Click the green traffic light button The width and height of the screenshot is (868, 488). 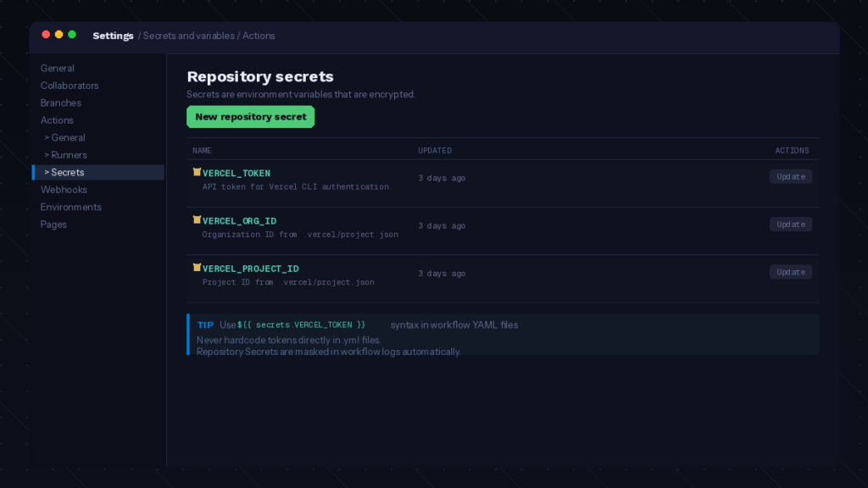tap(72, 35)
